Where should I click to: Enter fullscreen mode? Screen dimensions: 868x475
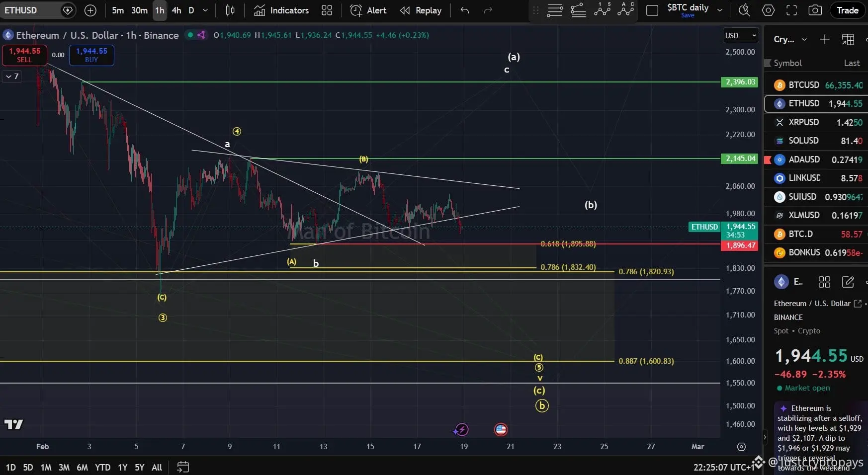point(791,10)
